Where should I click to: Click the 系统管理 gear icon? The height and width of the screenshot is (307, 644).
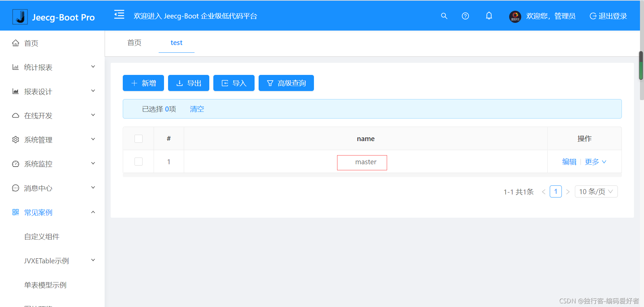click(x=15, y=140)
